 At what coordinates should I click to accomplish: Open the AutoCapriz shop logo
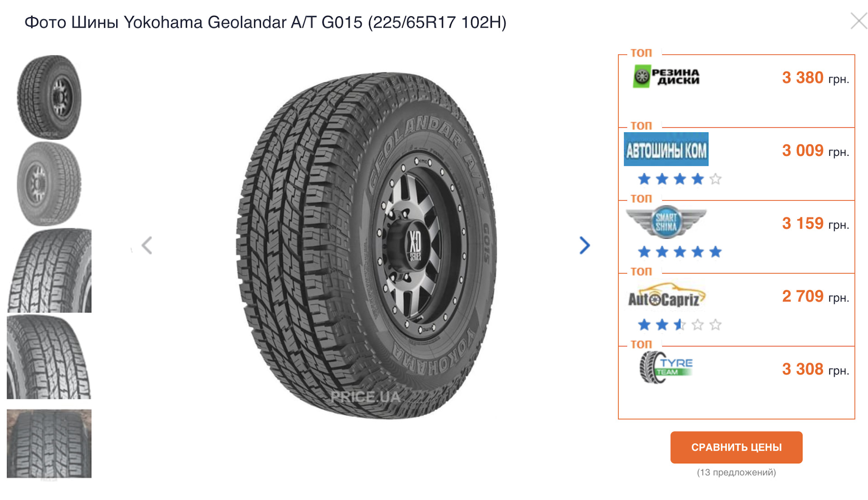666,295
